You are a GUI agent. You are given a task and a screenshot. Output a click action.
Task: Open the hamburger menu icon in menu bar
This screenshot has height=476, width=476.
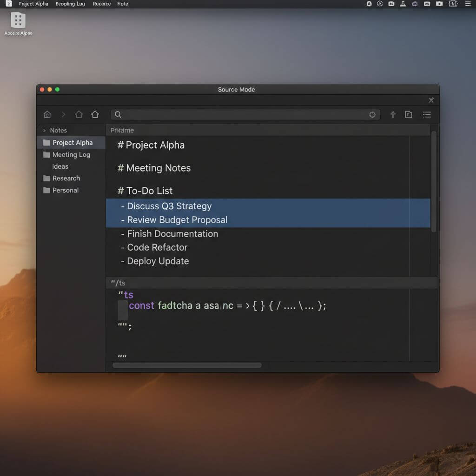pos(468,4)
